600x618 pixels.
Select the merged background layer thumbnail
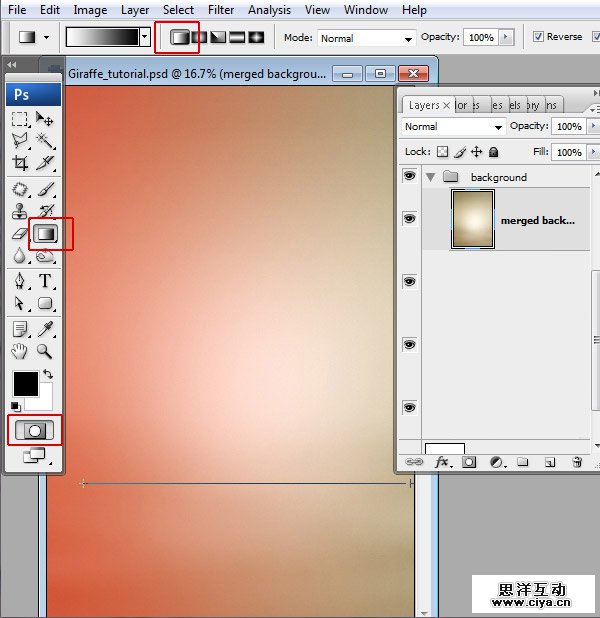[x=471, y=220]
